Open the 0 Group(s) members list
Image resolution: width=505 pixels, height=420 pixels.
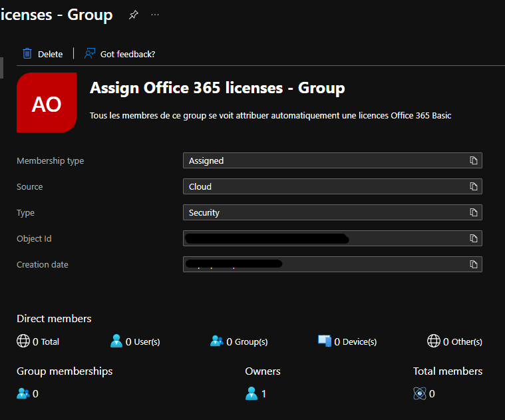coord(247,341)
